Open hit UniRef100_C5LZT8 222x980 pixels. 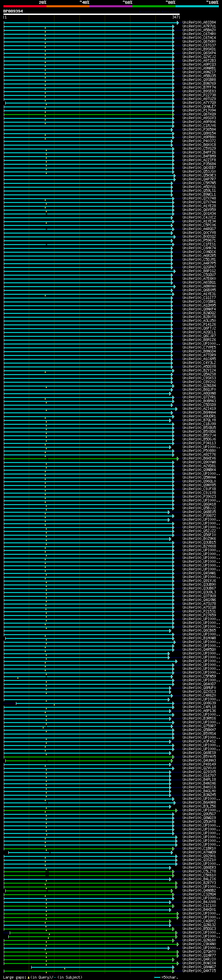[199, 871]
